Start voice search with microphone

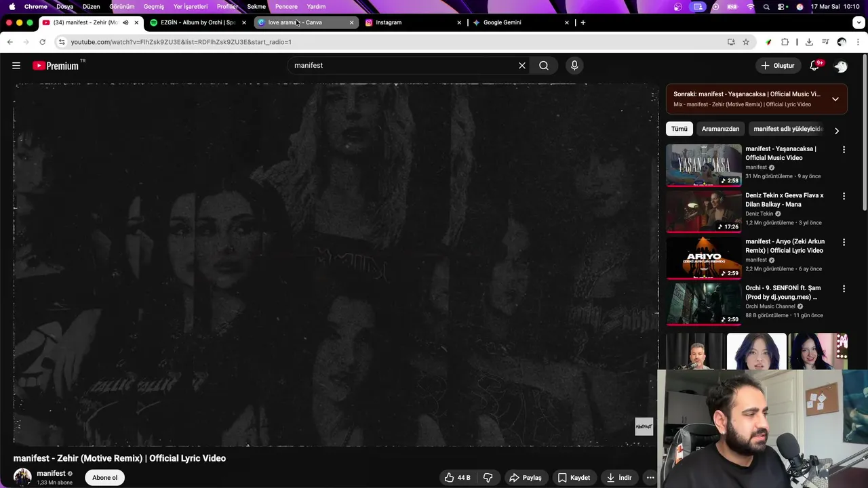click(574, 66)
